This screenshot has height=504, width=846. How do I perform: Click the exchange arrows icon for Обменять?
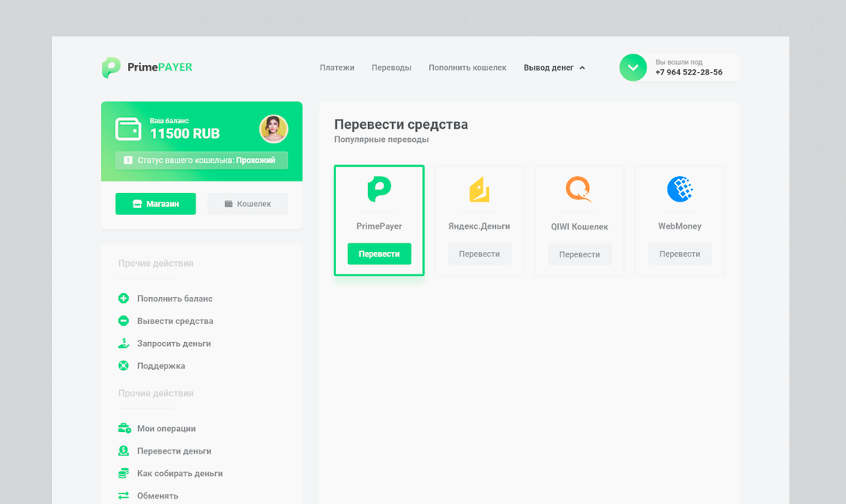pyautogui.click(x=123, y=495)
